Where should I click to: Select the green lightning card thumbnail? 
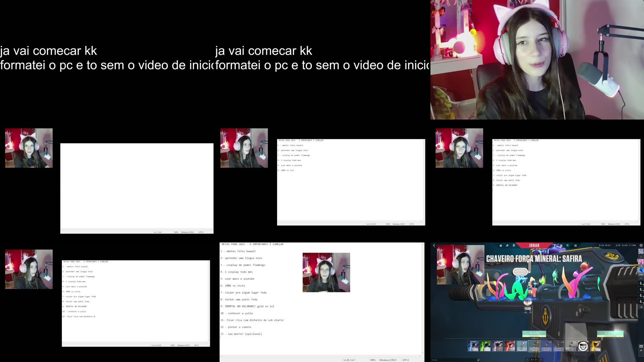[x=485, y=346]
